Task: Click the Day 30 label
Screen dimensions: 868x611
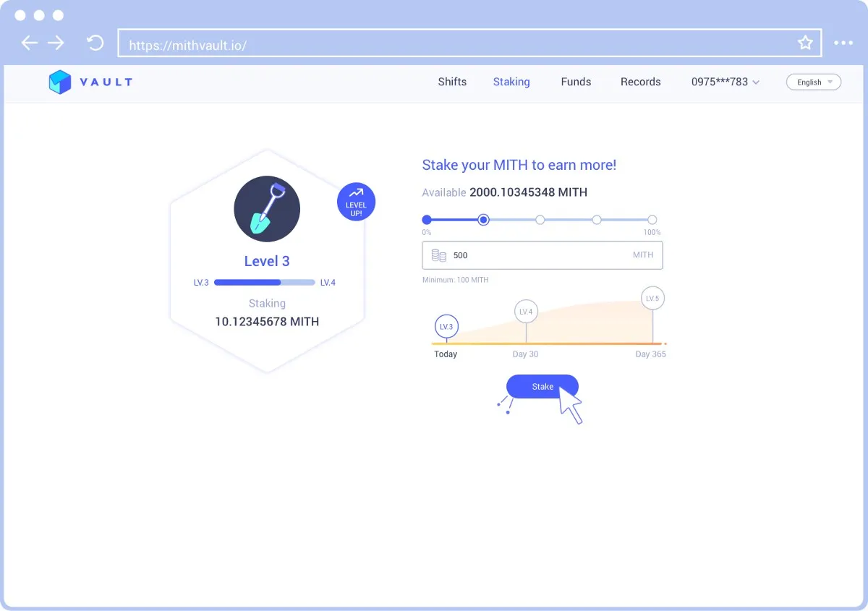Action: [x=526, y=354]
